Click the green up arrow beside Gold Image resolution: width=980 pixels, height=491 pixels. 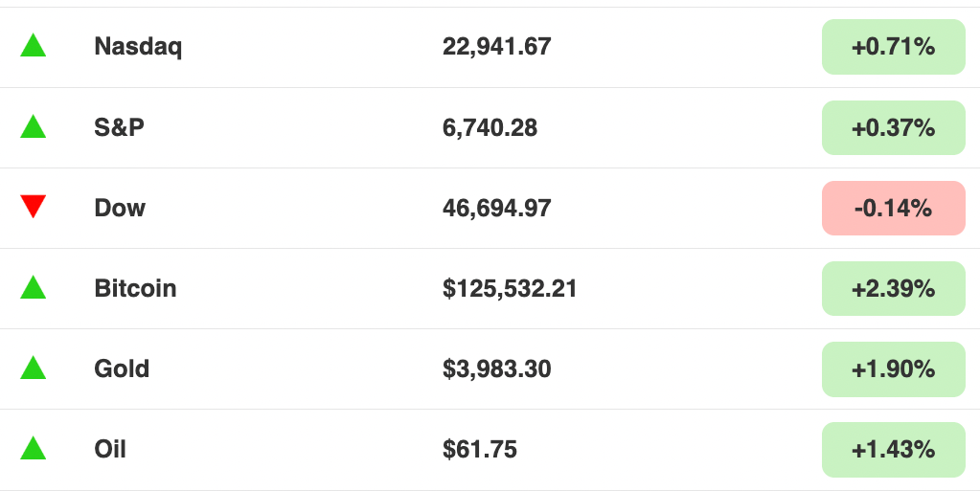click(x=34, y=368)
